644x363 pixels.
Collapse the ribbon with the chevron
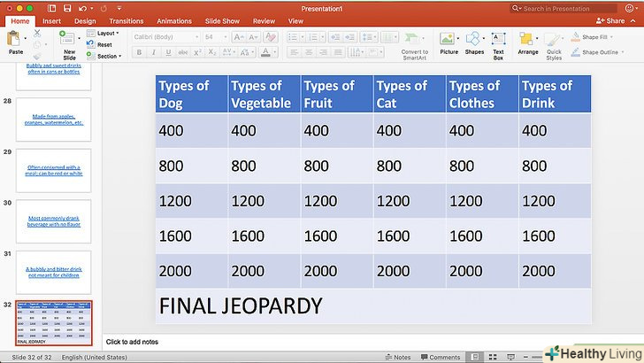[632, 20]
